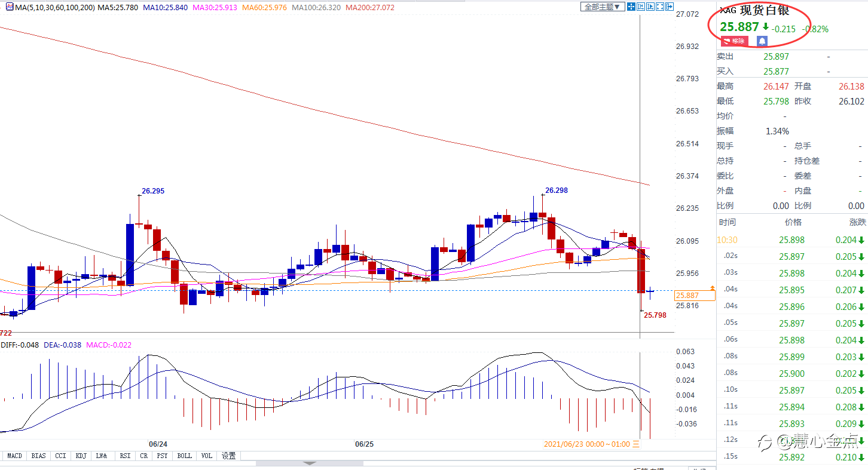Click the MA5:25.780 label

118,8
